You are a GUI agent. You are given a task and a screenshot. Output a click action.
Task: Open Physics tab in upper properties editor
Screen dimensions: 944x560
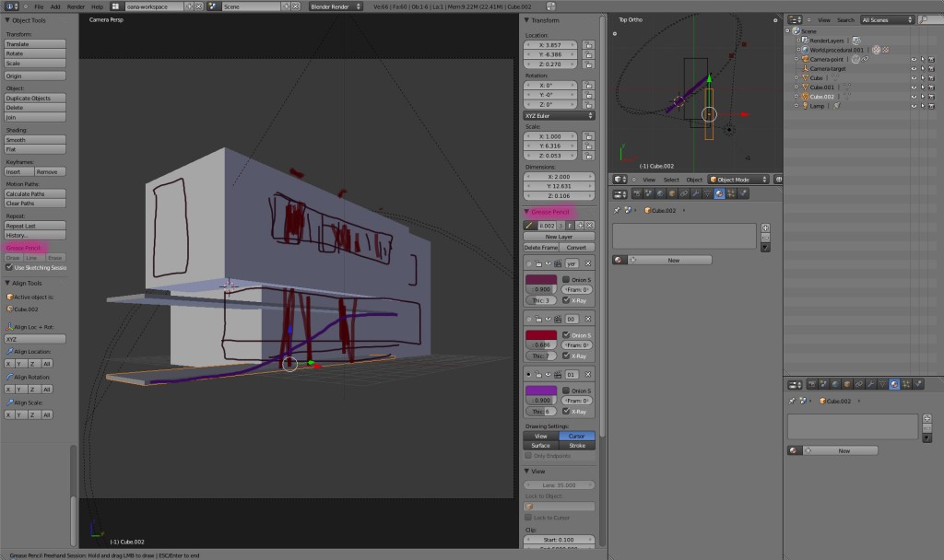[743, 193]
